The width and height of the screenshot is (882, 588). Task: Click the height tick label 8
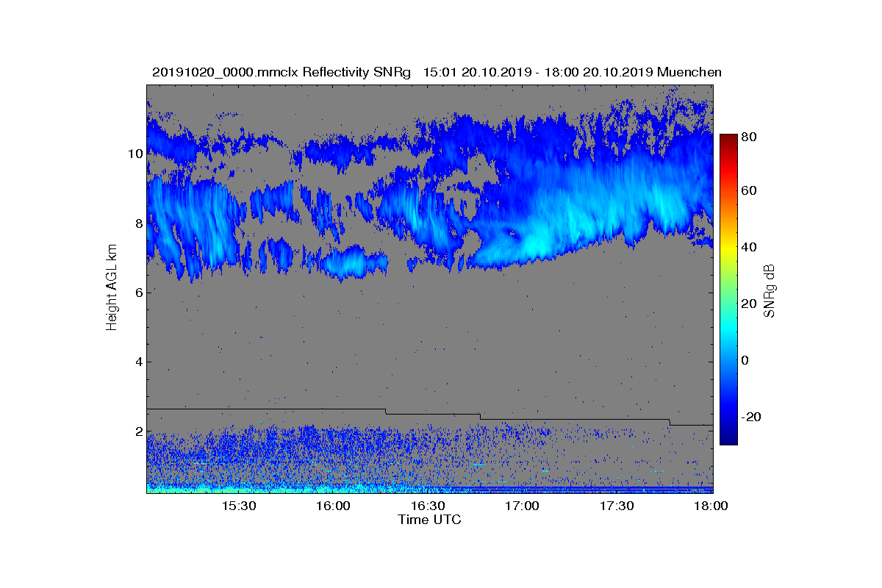pyautogui.click(x=138, y=223)
